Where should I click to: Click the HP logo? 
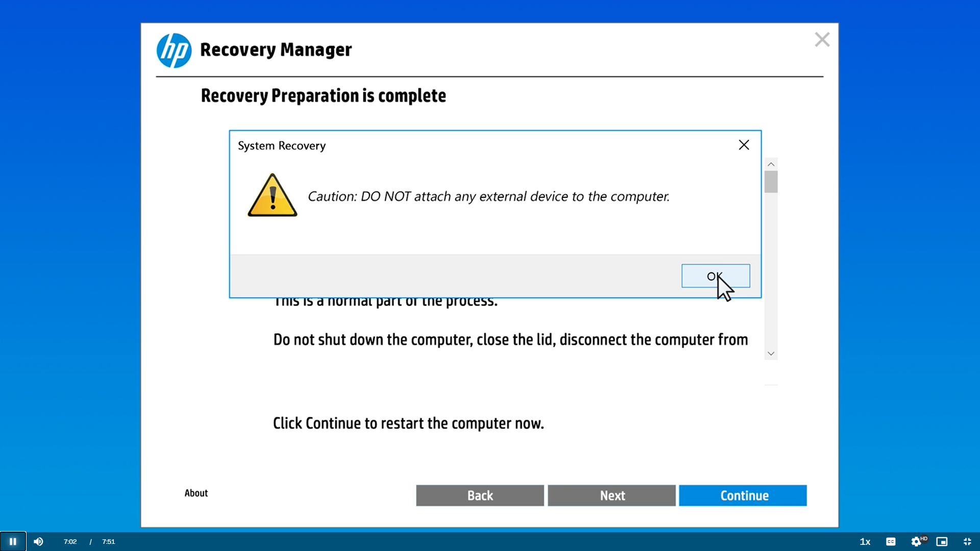coord(174,50)
